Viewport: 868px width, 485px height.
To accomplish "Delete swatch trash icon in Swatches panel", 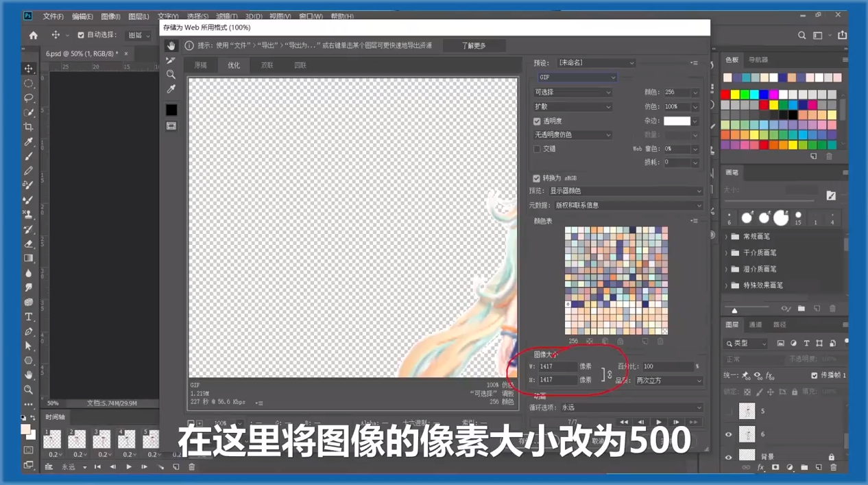I will (829, 156).
